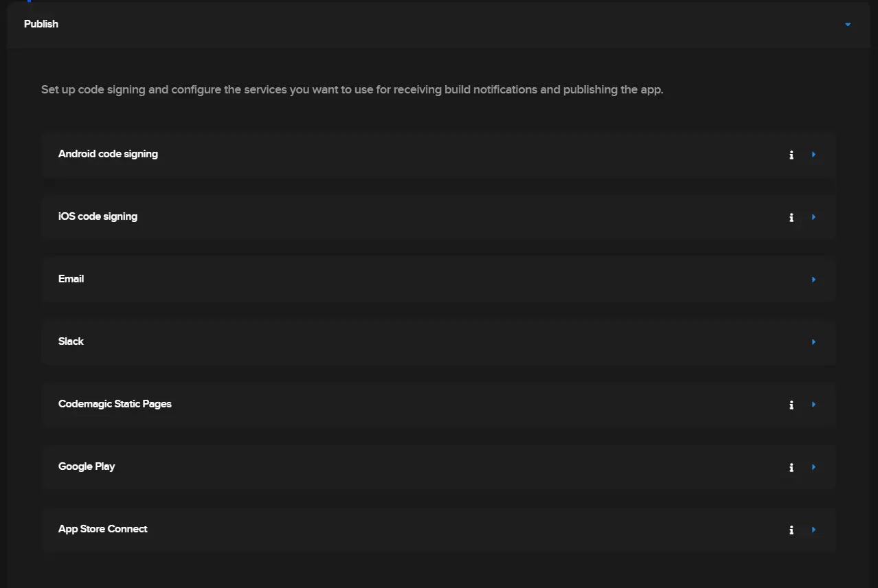Click info icon for Codemagic Static Pages
878x588 pixels.
(x=791, y=405)
